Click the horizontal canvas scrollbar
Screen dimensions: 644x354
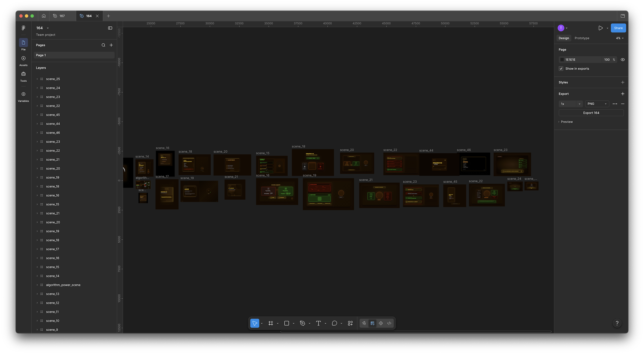point(416,332)
